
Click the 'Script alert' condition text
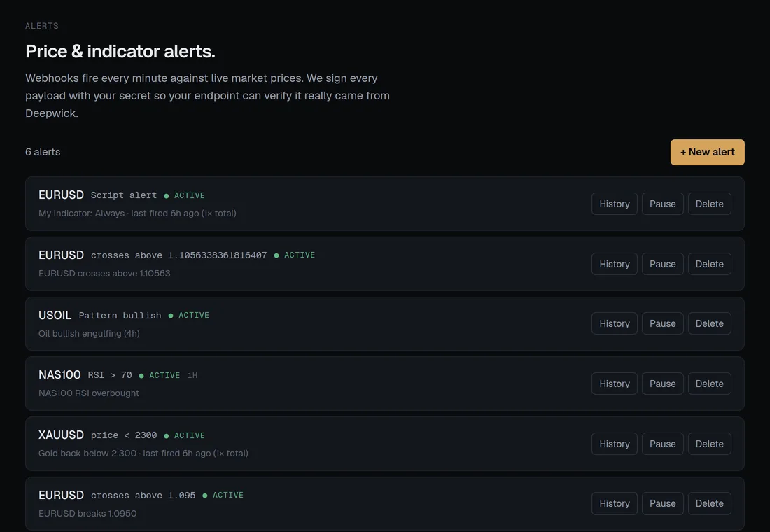(x=124, y=195)
